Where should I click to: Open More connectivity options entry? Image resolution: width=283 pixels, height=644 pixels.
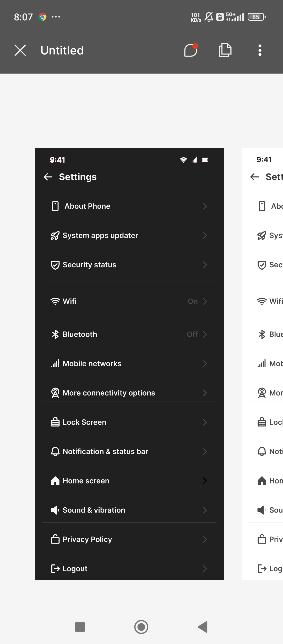129,393
